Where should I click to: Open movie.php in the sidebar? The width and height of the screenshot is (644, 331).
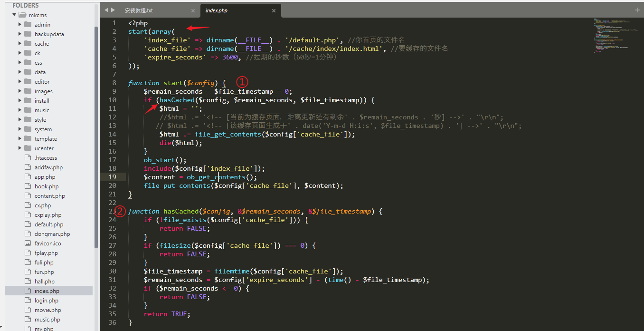pyautogui.click(x=47, y=310)
